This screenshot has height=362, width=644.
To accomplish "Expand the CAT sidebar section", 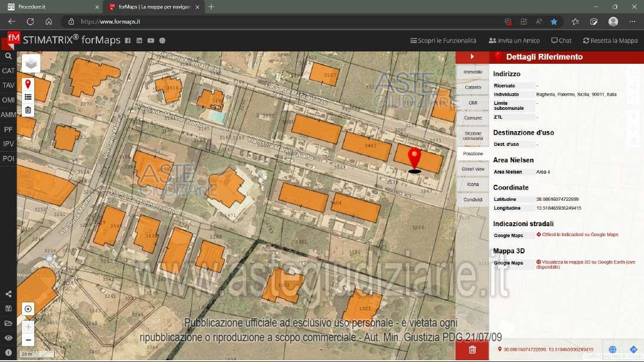I will pos(8,71).
